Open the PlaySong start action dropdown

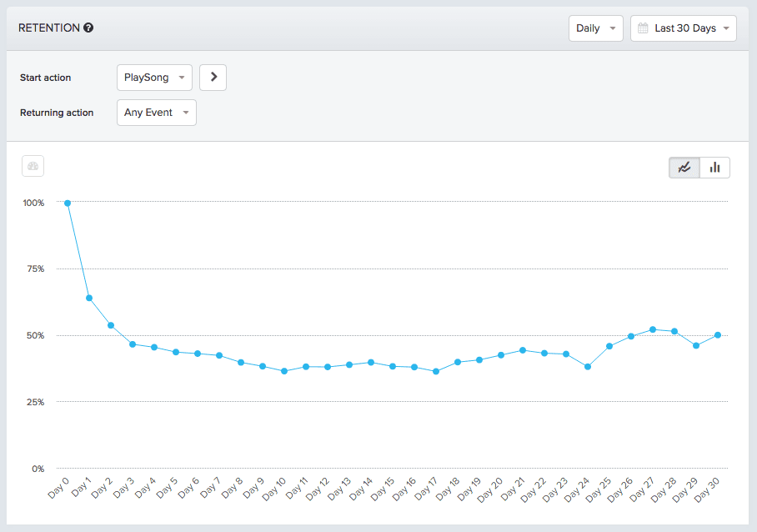(154, 77)
